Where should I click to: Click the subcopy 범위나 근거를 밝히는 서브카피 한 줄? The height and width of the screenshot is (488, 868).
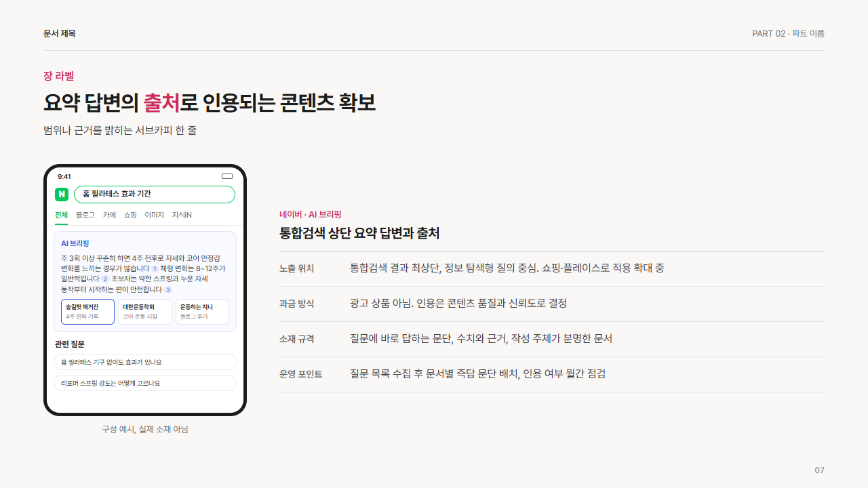pos(120,130)
